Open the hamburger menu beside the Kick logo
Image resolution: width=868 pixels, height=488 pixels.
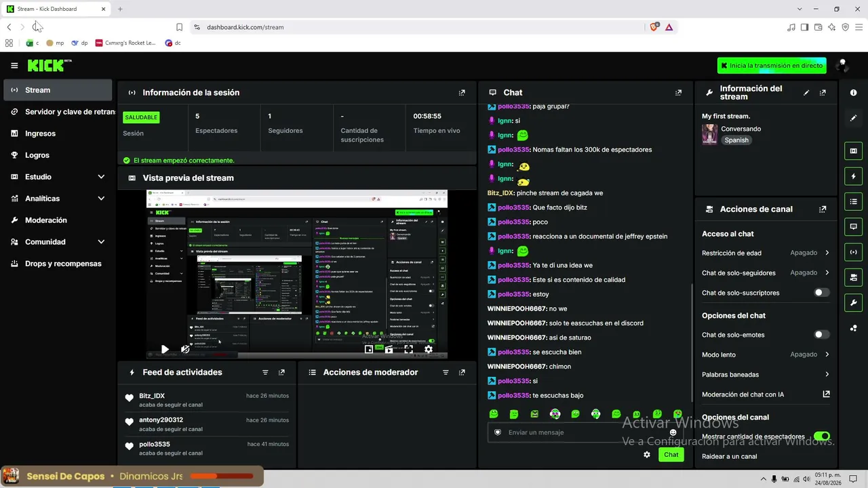14,66
